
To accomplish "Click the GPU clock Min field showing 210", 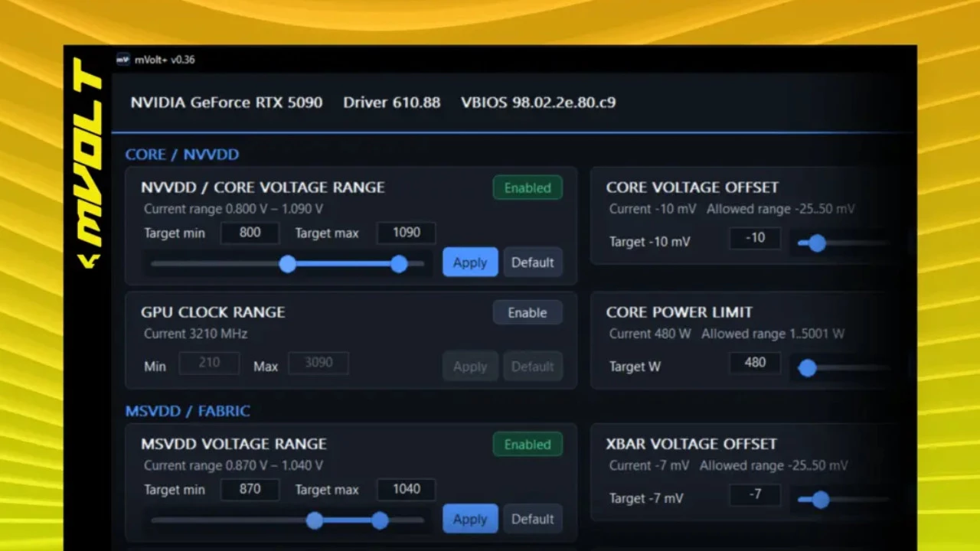I will 209,363.
